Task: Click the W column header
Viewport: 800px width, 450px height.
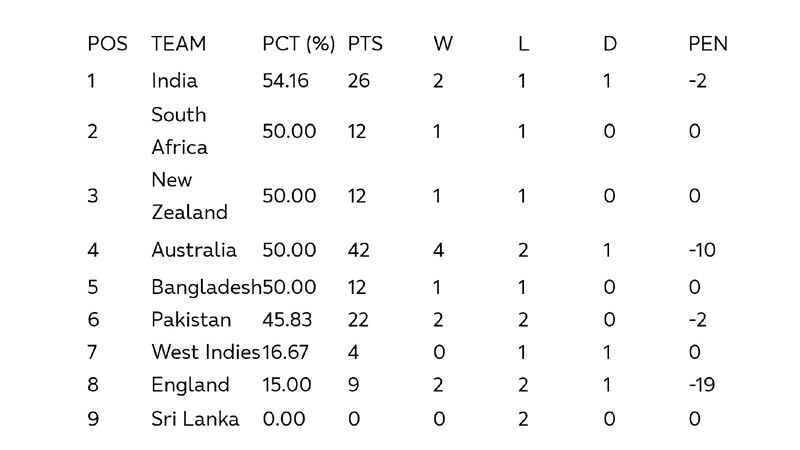Action: pyautogui.click(x=443, y=44)
